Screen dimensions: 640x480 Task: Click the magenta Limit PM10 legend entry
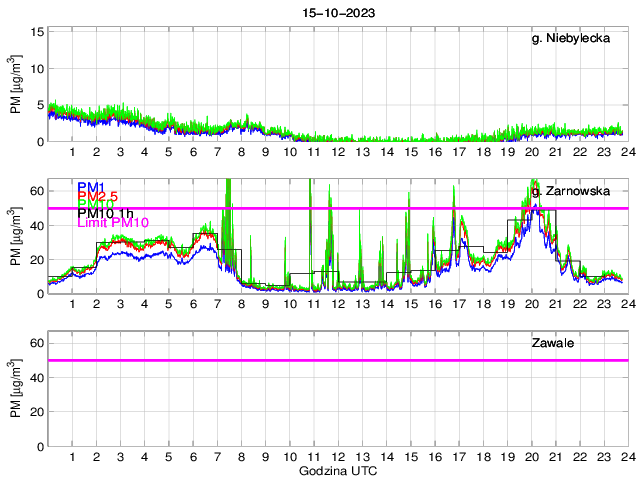113,223
